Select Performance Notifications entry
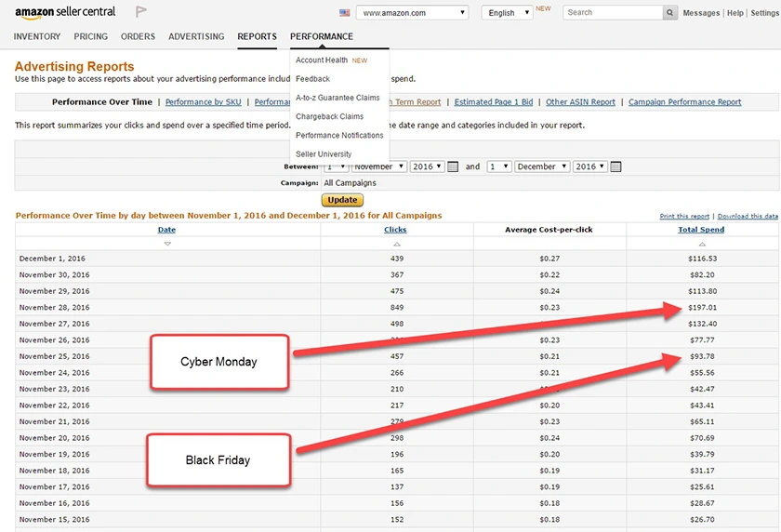This screenshot has height=532, width=781. (339, 136)
